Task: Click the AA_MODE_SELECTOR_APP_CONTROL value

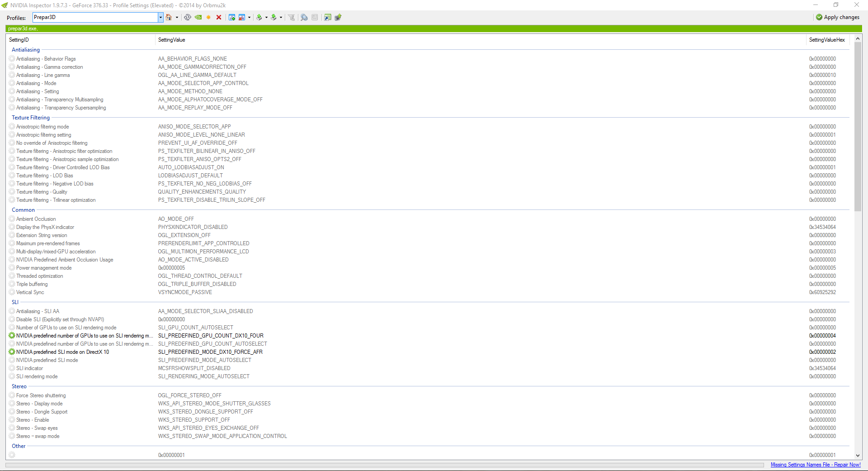Action: pos(203,83)
